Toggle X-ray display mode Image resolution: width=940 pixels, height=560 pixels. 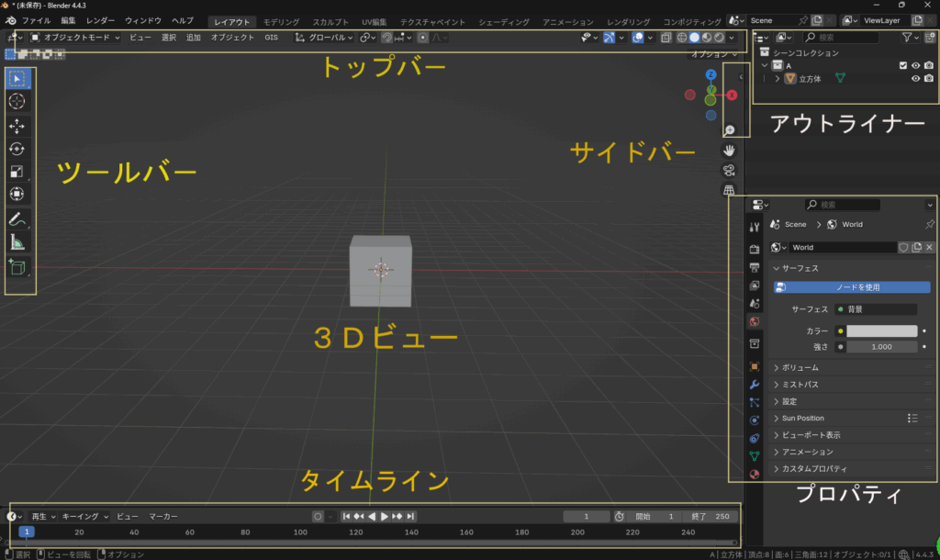click(x=666, y=37)
